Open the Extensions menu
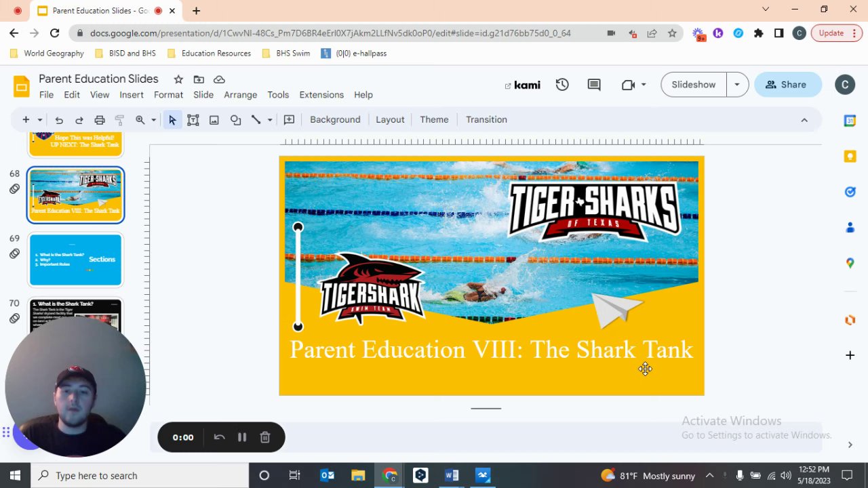This screenshot has width=868, height=488. (321, 95)
